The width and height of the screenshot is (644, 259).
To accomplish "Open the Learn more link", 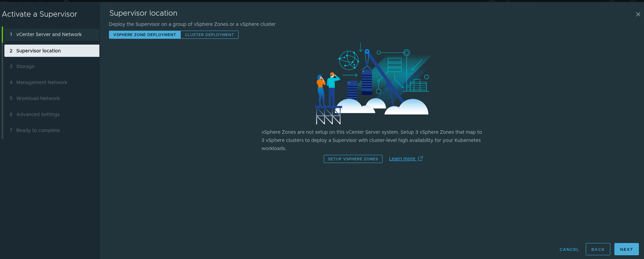I will 402,159.
